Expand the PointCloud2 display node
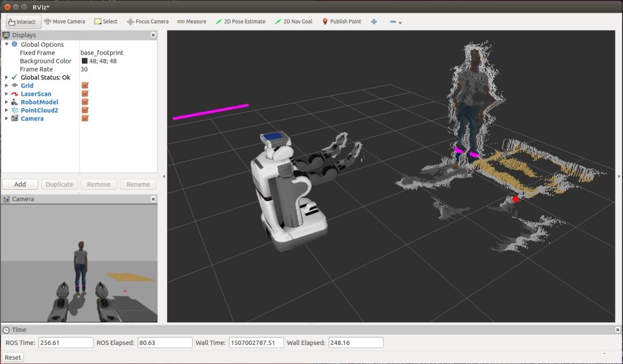 point(6,110)
